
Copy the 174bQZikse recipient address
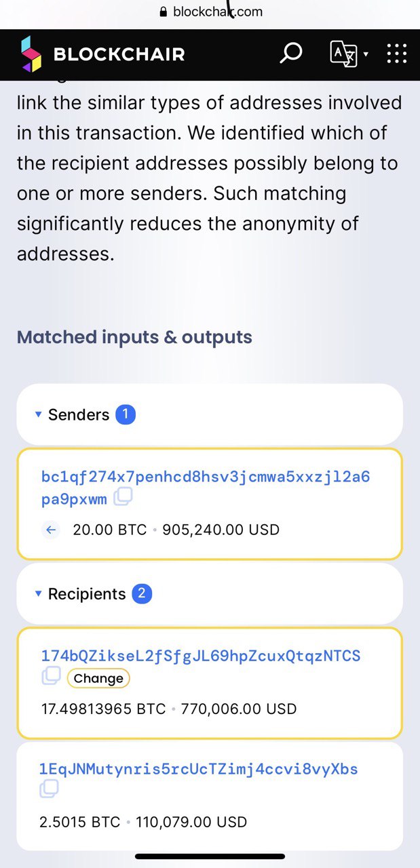(x=51, y=677)
